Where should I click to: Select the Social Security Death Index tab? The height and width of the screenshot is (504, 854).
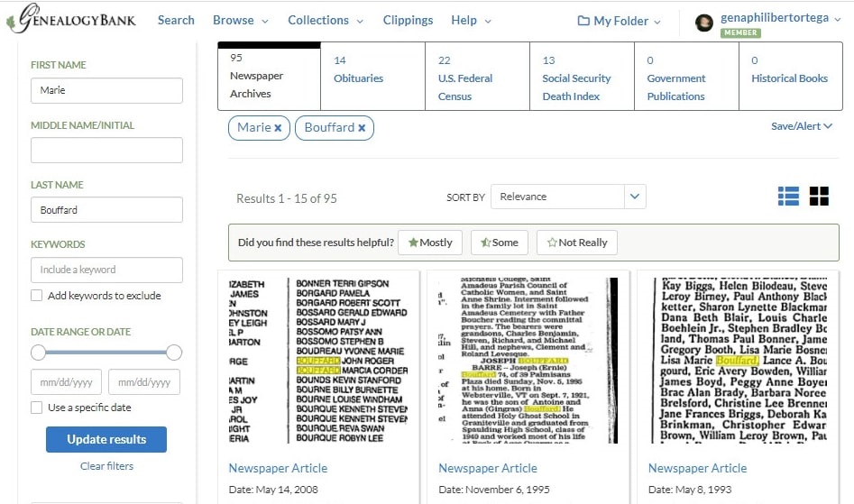[582, 77]
